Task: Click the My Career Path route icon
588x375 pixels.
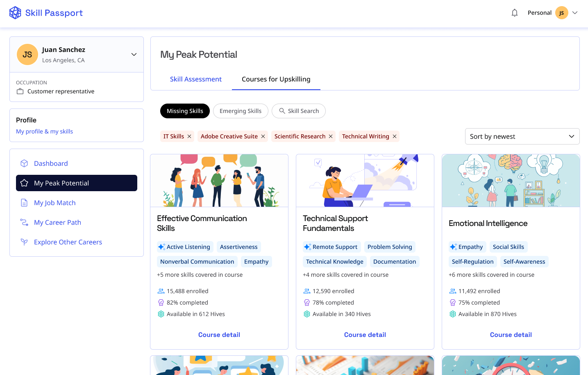Action: [x=24, y=222]
